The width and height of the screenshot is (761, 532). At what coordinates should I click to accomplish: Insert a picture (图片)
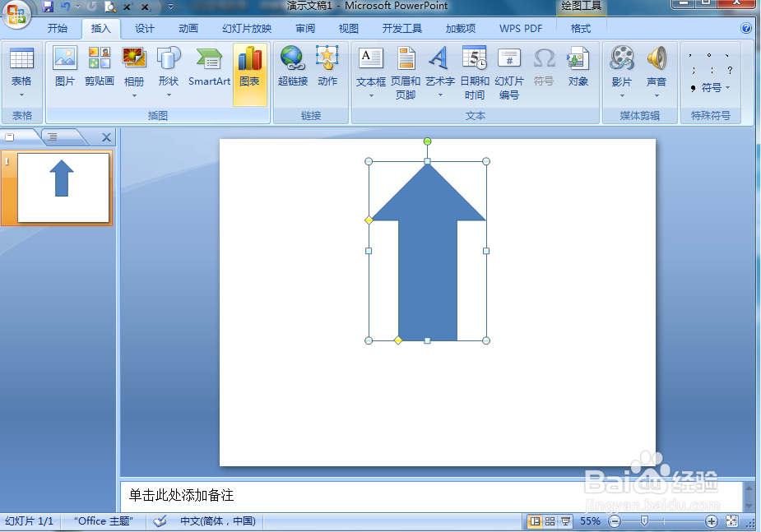pyautogui.click(x=65, y=67)
